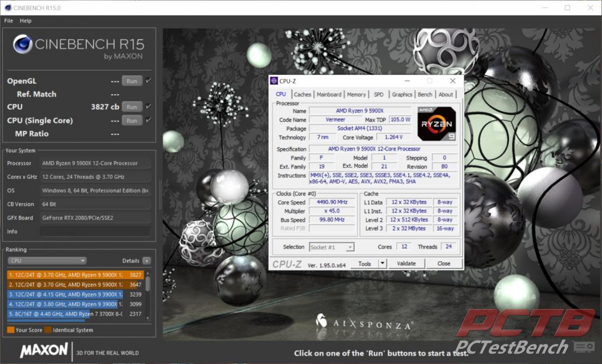Minimize the CPU-Z window
Image resolution: width=602 pixels, height=364 pixels.
tap(407, 81)
